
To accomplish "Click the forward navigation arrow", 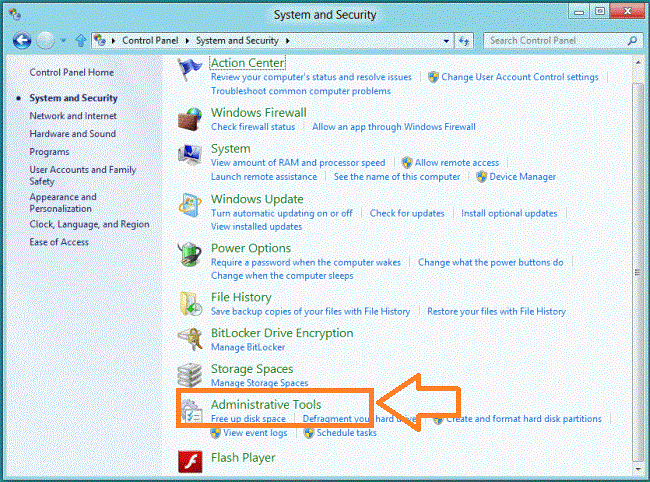I will click(x=46, y=41).
